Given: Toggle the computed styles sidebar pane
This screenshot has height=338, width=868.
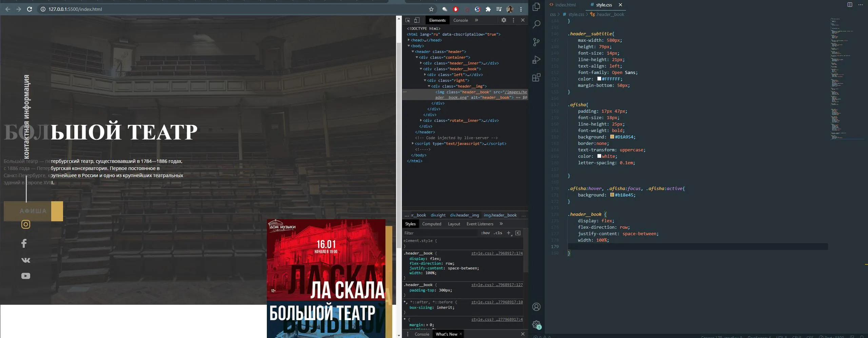Looking at the screenshot, I should (518, 233).
